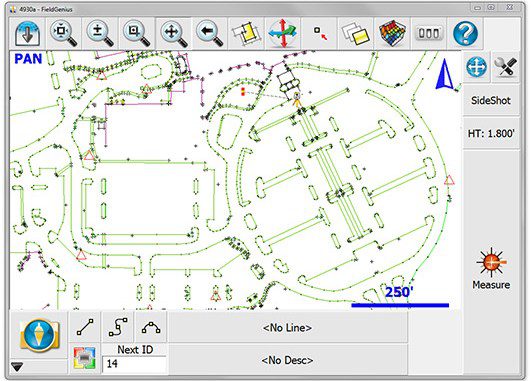531x381 pixels.
Task: Open the colorful 3D surface model icon
Action: [x=392, y=33]
